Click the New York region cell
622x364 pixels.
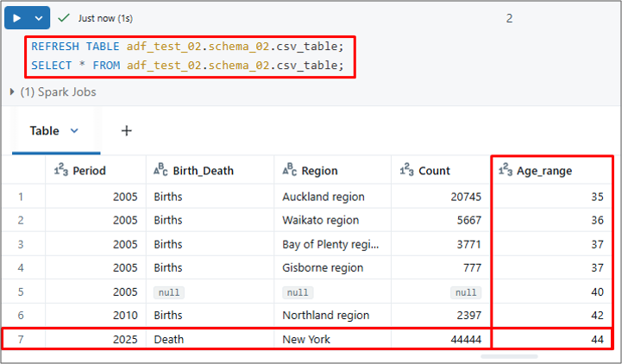coord(306,340)
